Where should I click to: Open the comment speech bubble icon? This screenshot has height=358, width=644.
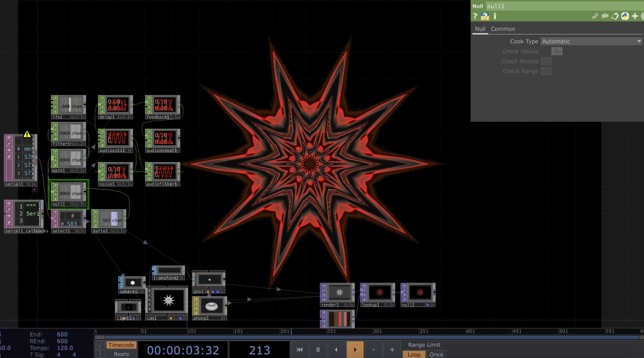(605, 16)
